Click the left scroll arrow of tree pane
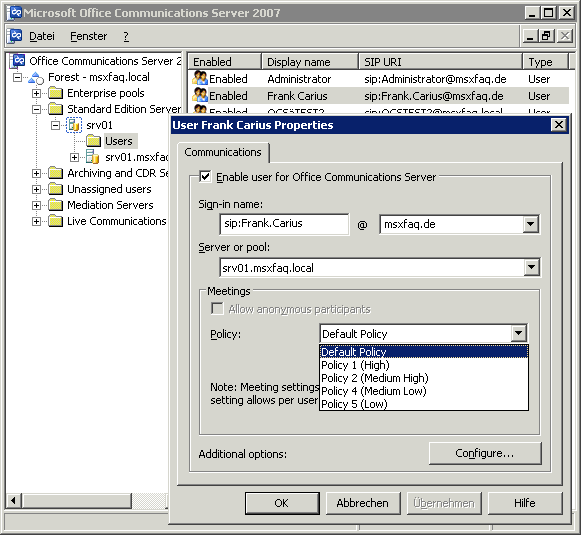The height and width of the screenshot is (535, 581). pyautogui.click(x=14, y=501)
